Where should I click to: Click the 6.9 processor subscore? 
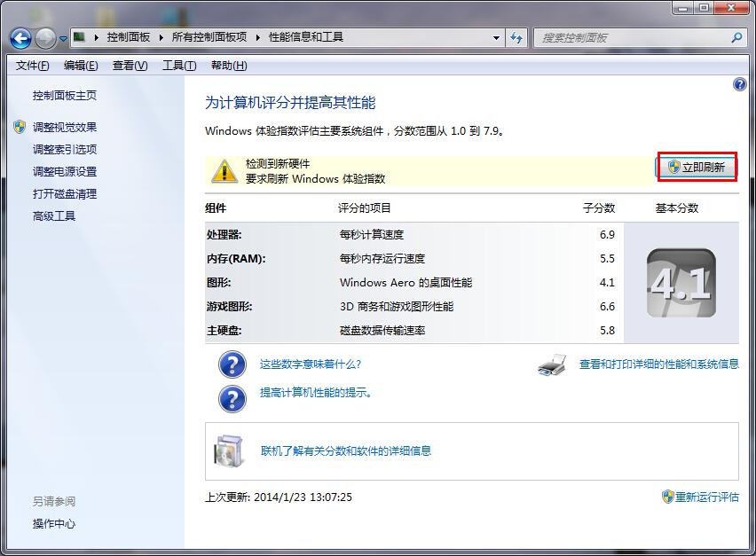point(607,235)
